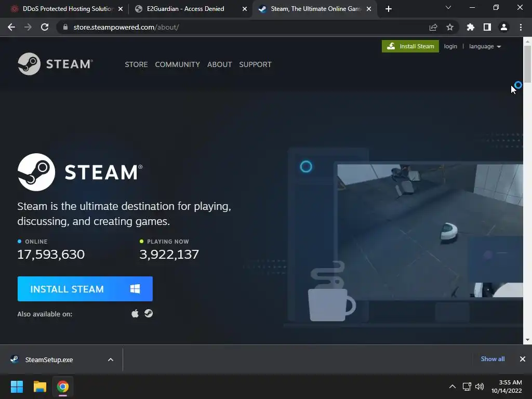
Task: Go back to the previous page
Action: point(11,27)
